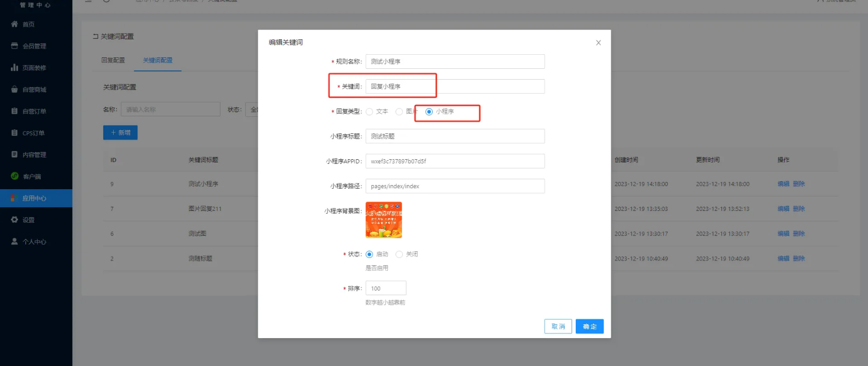This screenshot has width=868, height=366.
Task: Click the 创建时间 column header
Action: click(x=626, y=160)
